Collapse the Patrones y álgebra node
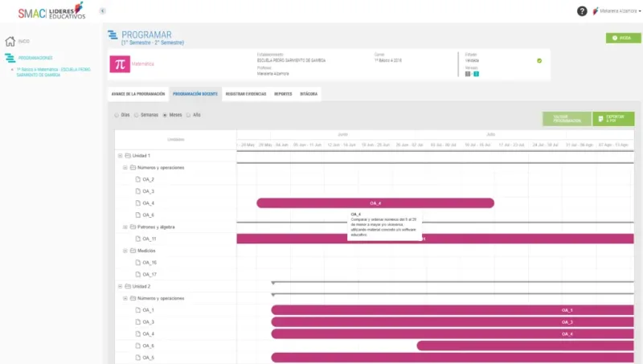This screenshot has height=364, width=643. [x=125, y=227]
